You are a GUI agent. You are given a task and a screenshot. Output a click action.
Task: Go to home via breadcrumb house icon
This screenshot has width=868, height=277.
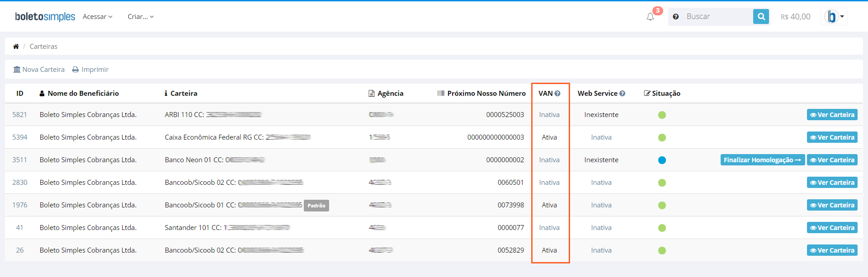coord(16,47)
